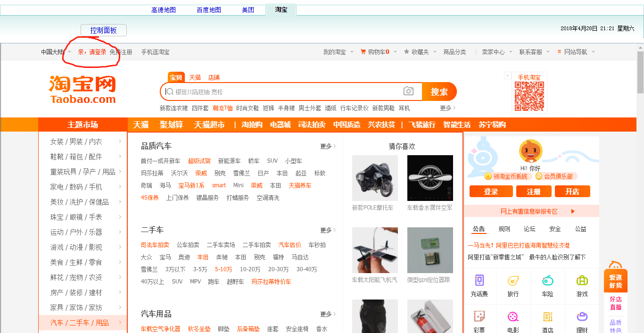Click the mascot avatar above Hi! 你好

[531, 151]
